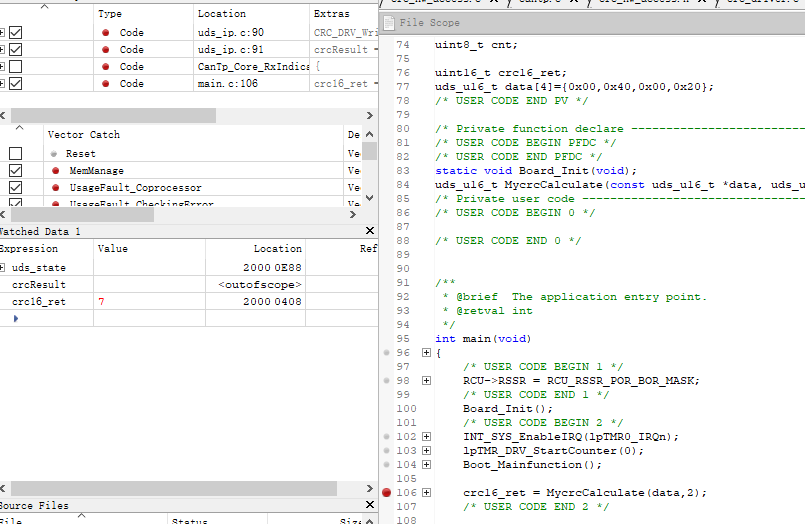Click the Value column header in Watched Data
The image size is (805, 524).
[149, 248]
